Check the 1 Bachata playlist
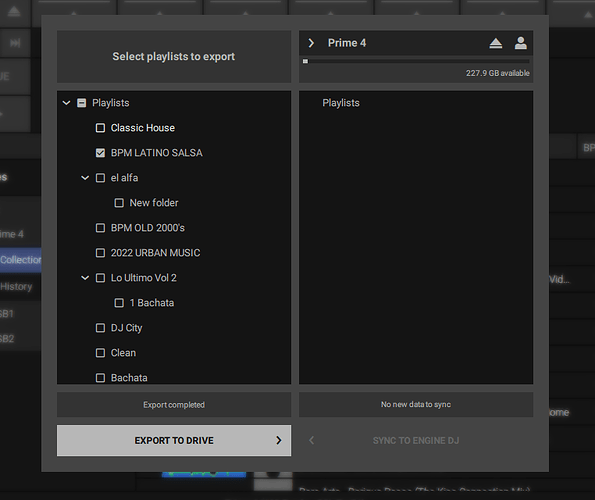Screen dimensions: 595x500 tap(119, 303)
